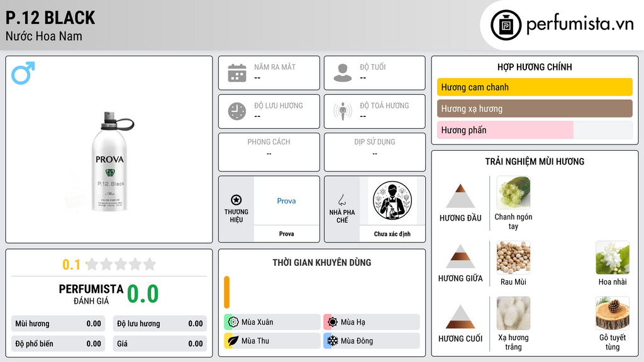This screenshot has height=362, width=644.
Task: Select the Mùa Thu season button
Action: (x=272, y=341)
